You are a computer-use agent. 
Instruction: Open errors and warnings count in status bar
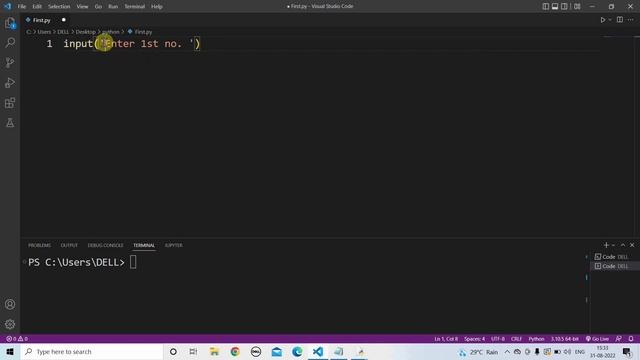click(x=17, y=339)
